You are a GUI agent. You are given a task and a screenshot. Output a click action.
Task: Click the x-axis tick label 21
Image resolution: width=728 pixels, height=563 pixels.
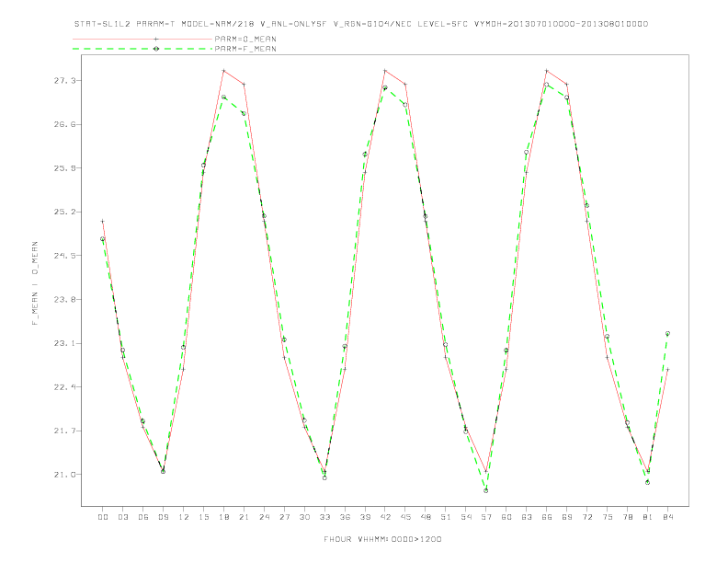click(x=245, y=517)
